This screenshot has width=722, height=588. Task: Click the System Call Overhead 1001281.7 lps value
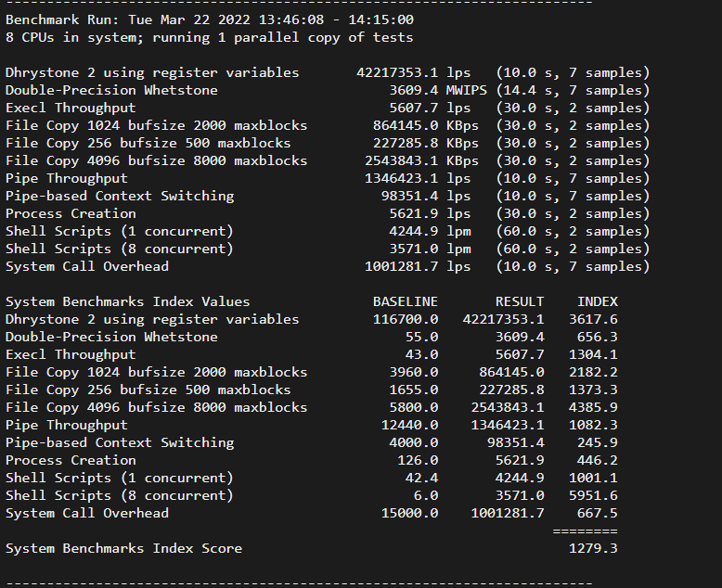tap(417, 266)
